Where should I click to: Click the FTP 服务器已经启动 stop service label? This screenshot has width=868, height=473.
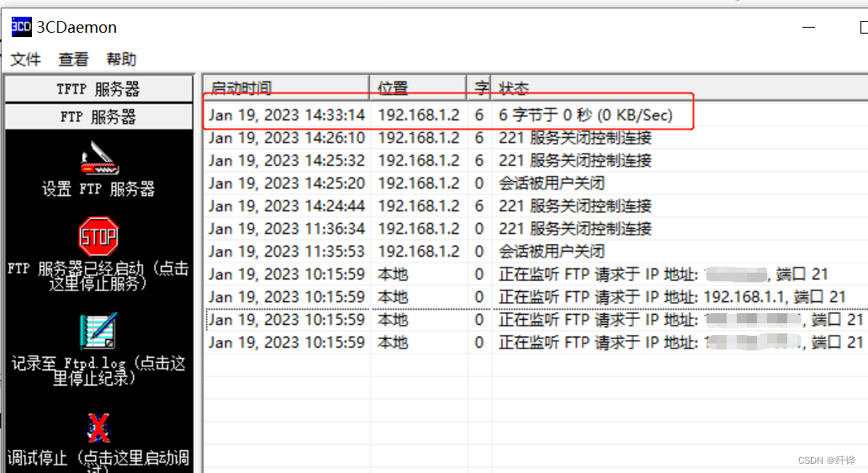tap(98, 276)
